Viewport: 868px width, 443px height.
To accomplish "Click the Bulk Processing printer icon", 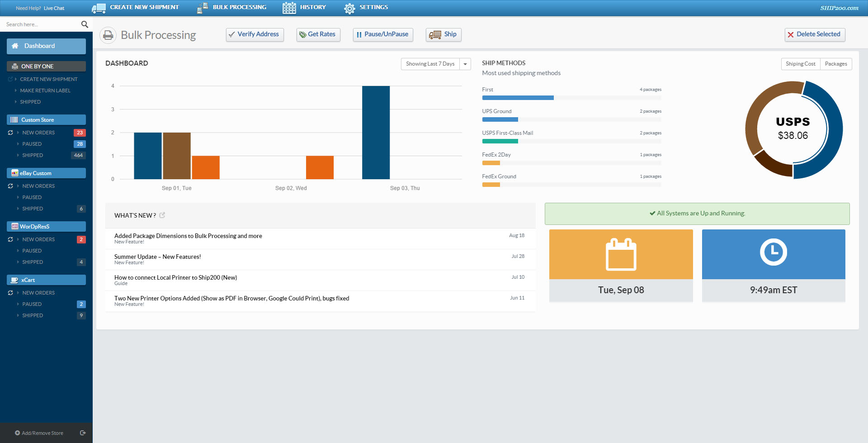I will pos(108,35).
